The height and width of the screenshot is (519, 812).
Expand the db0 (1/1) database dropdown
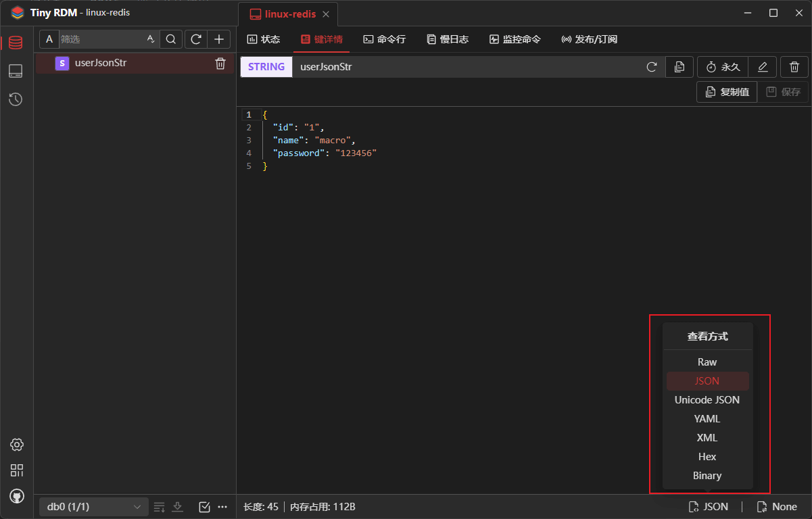pyautogui.click(x=93, y=507)
